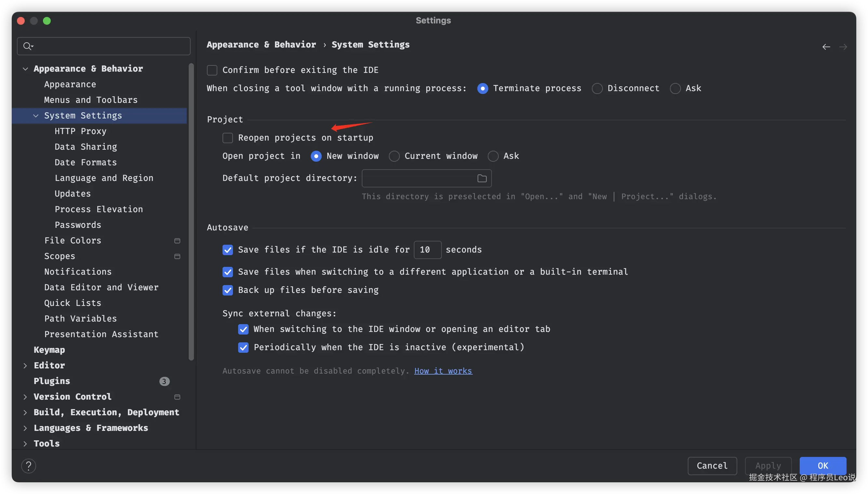Click the project-level icon beside Scopes

click(x=177, y=256)
